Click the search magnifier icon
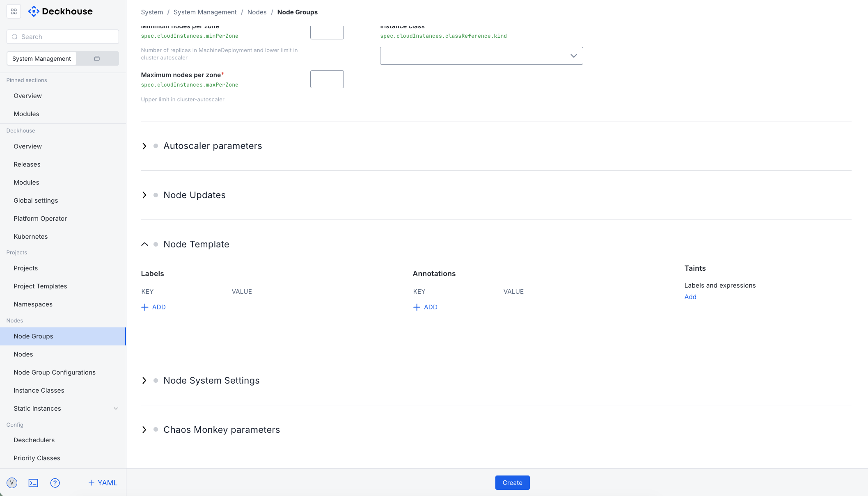 coord(15,37)
